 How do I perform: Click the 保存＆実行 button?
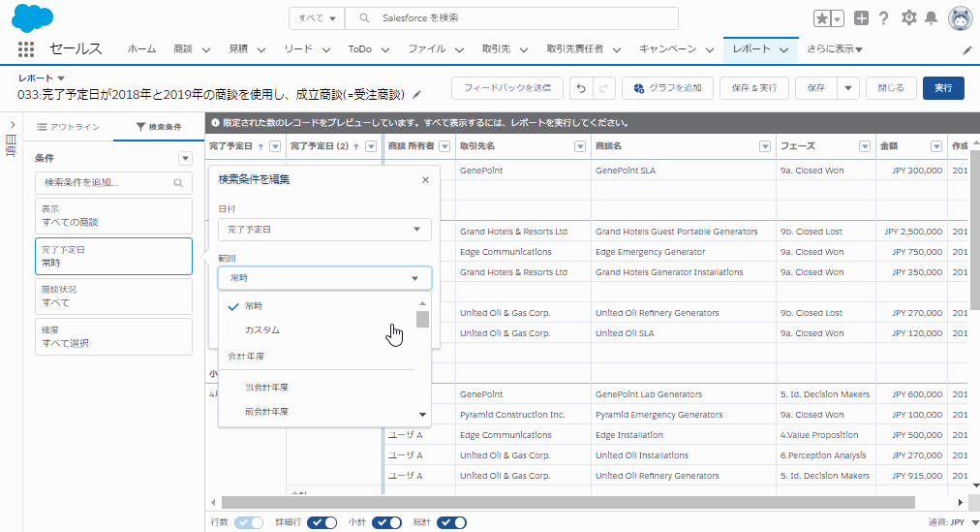click(753, 88)
